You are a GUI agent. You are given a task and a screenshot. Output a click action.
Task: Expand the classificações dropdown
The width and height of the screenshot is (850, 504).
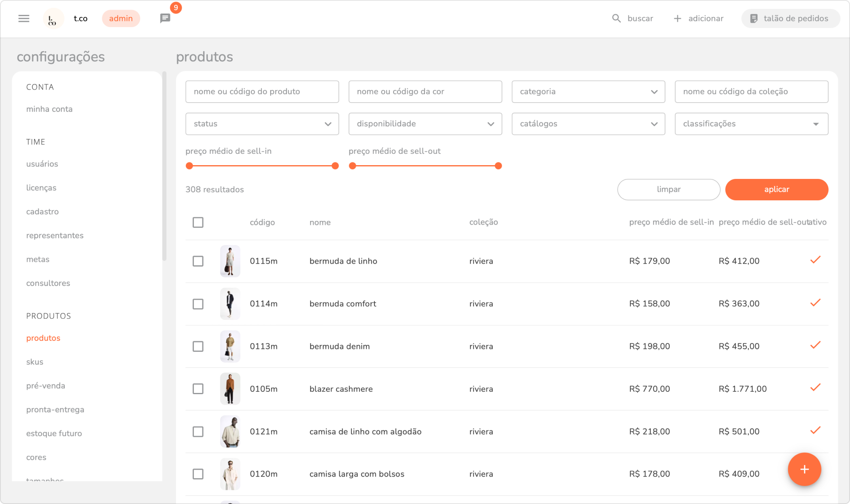(x=751, y=124)
